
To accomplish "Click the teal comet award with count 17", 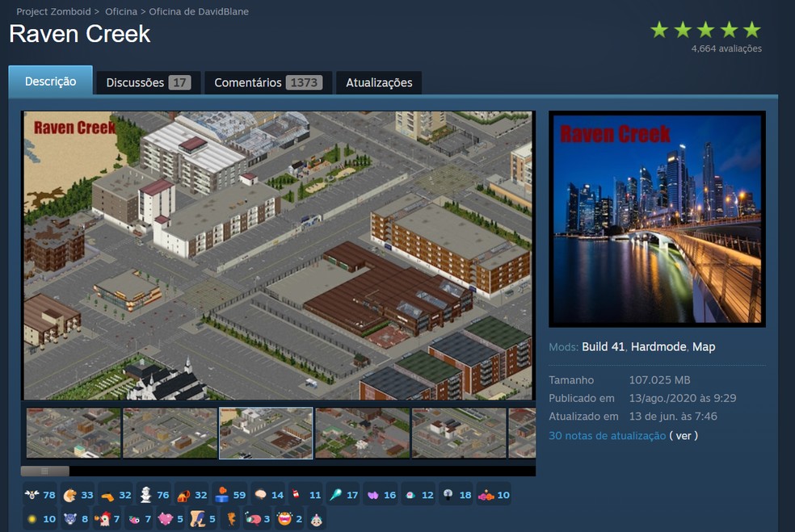I will point(343,495).
